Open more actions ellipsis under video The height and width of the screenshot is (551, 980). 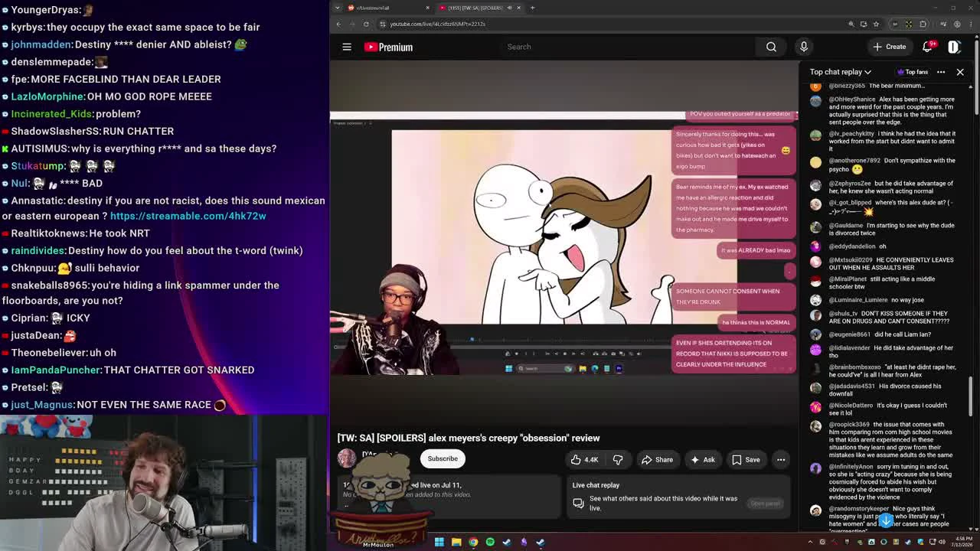coord(781,460)
